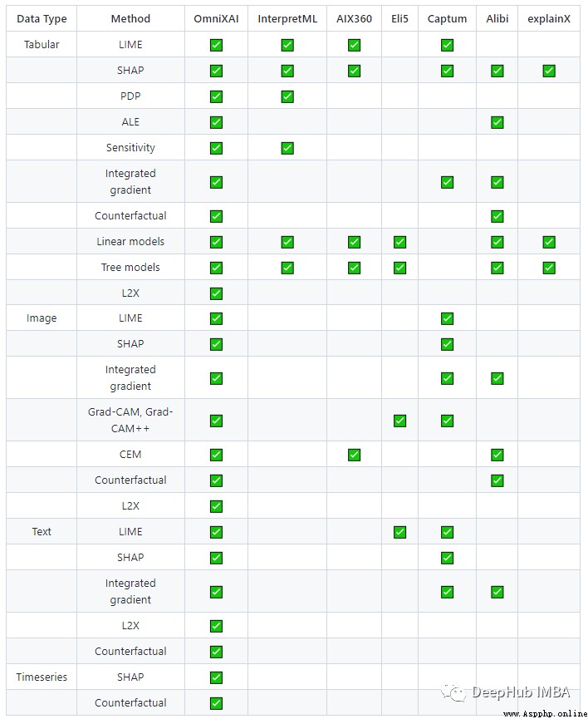
Task: Click the OmniXAI column header
Action: [216, 19]
